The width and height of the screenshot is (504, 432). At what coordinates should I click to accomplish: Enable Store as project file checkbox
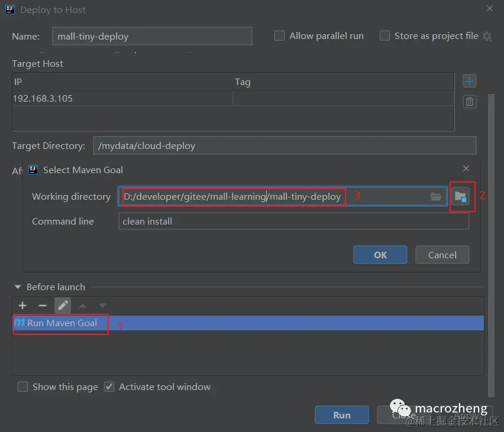coord(385,35)
